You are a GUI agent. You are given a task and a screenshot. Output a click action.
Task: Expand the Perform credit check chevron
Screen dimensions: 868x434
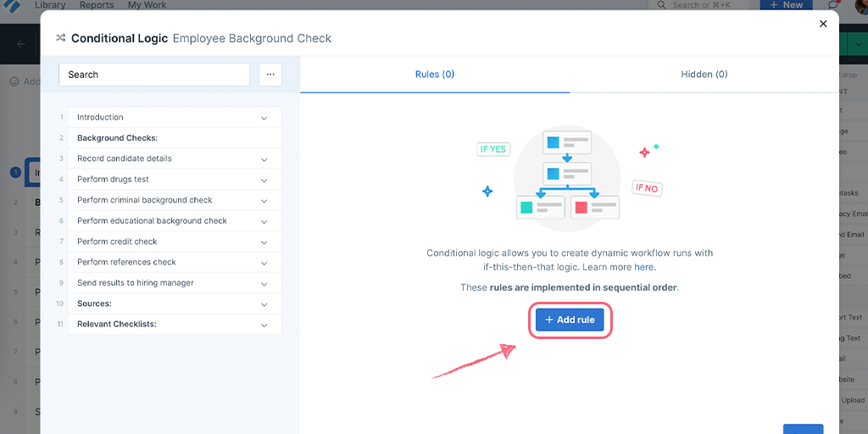(x=264, y=242)
